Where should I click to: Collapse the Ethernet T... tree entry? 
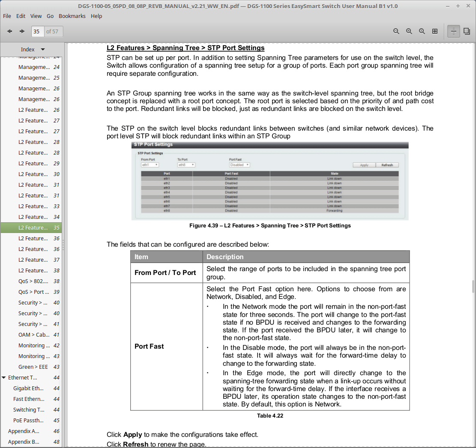(x=4, y=378)
